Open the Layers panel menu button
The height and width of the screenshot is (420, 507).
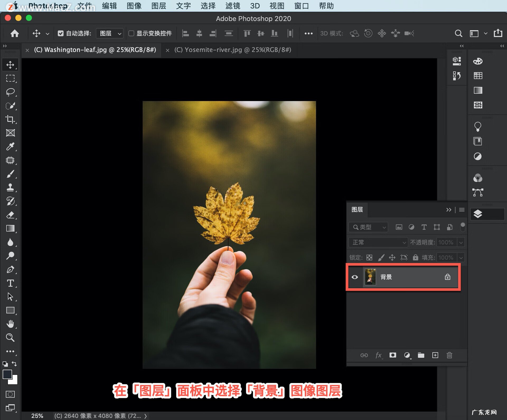[462, 210]
